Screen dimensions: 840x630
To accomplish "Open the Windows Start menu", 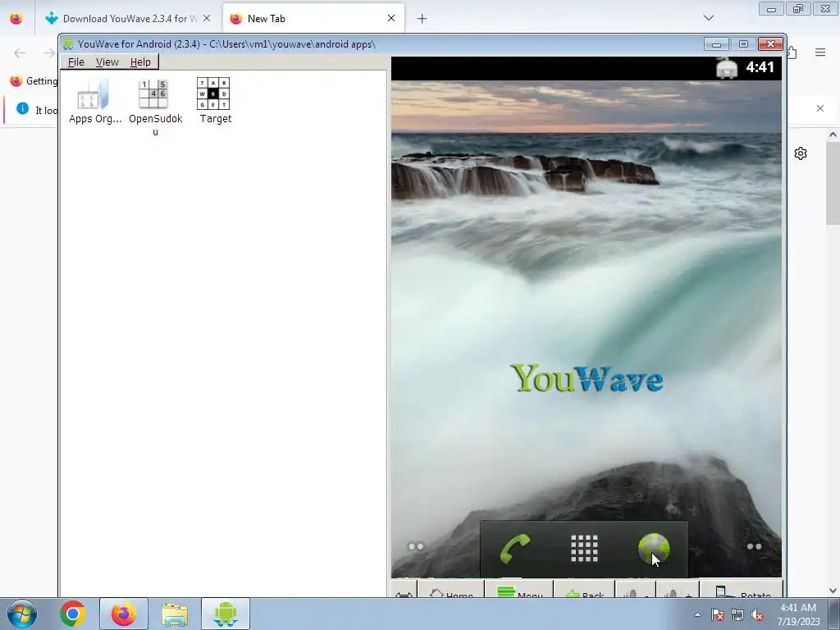I will 21,614.
